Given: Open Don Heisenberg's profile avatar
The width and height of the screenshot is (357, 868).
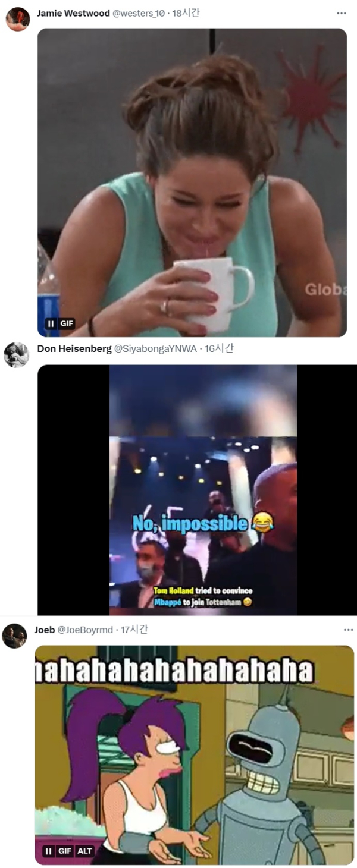Looking at the screenshot, I should pyautogui.click(x=16, y=355).
